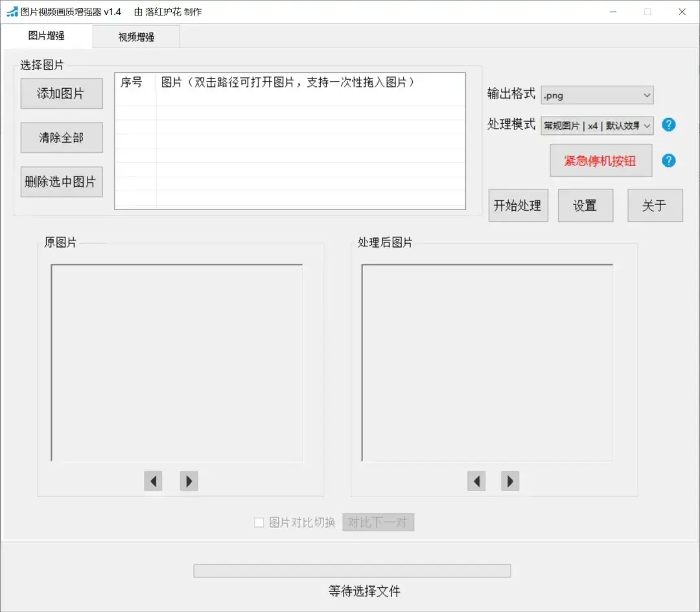Enable the 图片对比切换 comparison checkbox

point(259,522)
